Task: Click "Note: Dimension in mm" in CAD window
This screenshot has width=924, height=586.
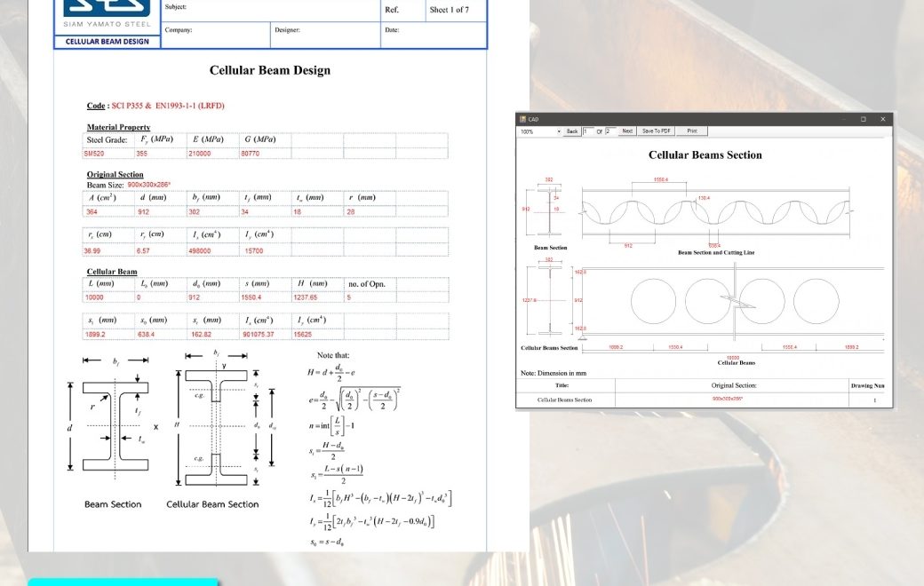Action: [554, 374]
